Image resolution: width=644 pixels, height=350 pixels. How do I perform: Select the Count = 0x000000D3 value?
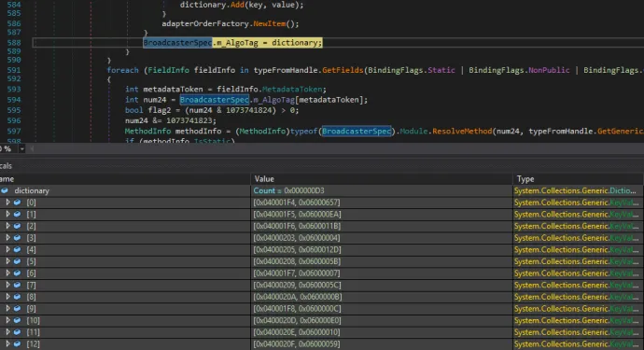[288, 190]
